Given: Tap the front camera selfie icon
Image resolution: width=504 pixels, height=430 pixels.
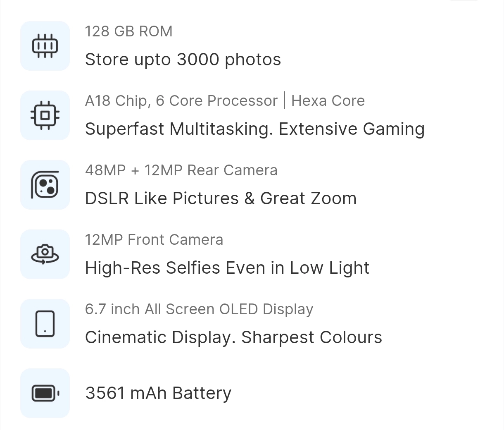Looking at the screenshot, I should tap(45, 254).
